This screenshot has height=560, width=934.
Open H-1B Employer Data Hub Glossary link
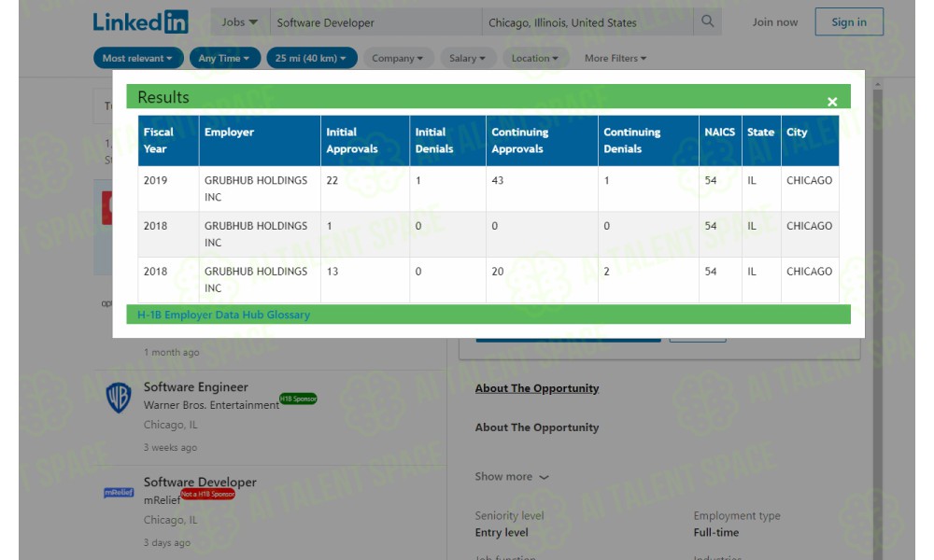tap(223, 315)
